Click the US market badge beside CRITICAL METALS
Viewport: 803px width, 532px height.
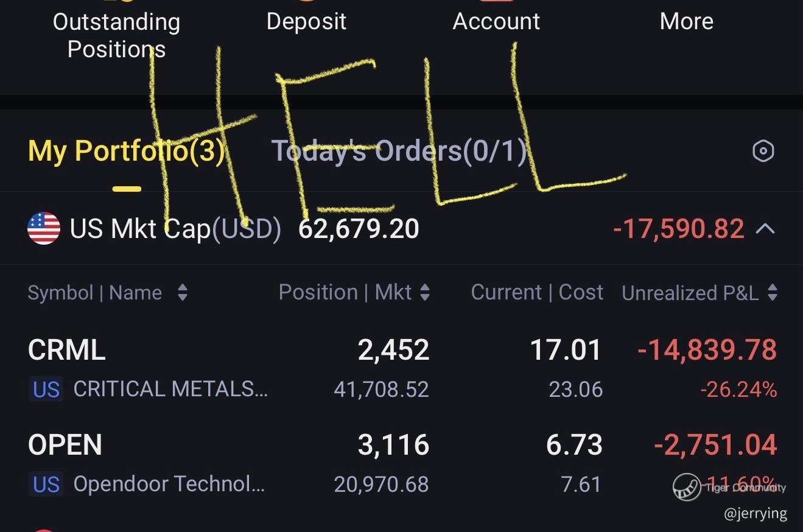[46, 390]
